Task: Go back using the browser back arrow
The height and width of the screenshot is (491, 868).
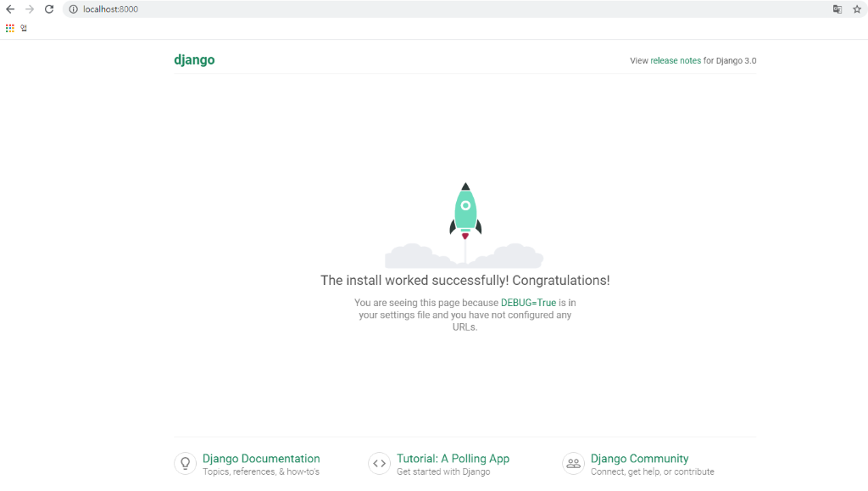Action: [10, 9]
